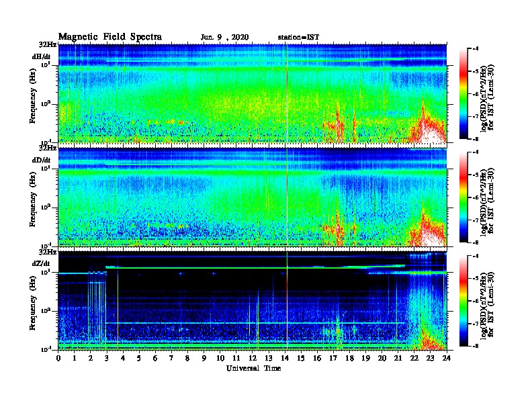The image size is (532, 411).
Task: Click the '32Hz' label above dD/dt
Action: (x=48, y=148)
